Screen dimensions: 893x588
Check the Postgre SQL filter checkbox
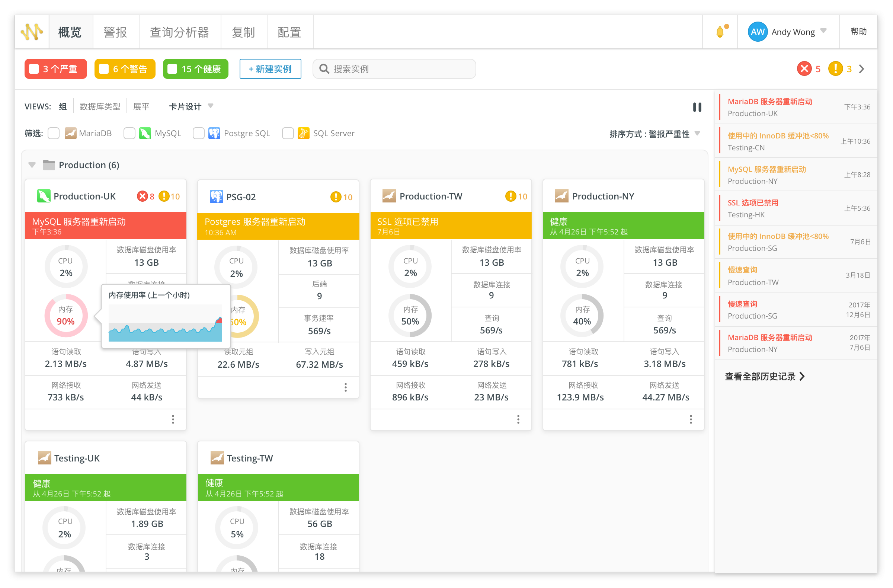pos(198,134)
